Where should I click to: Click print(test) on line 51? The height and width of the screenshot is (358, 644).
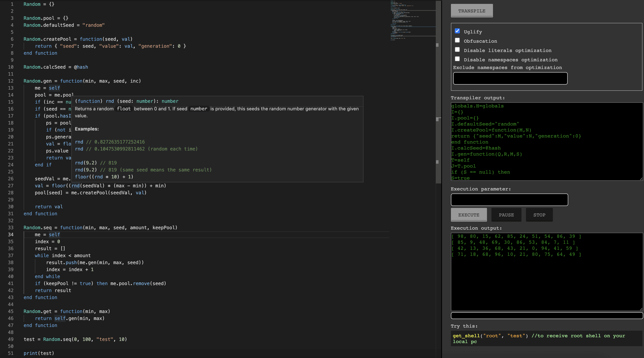point(39,353)
